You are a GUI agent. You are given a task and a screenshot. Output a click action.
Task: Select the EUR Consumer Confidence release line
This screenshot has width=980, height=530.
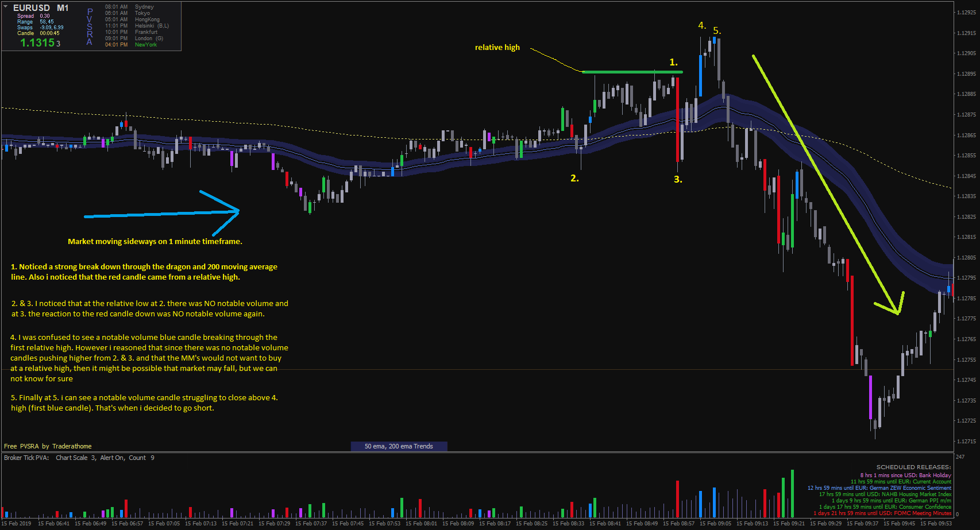(885, 507)
